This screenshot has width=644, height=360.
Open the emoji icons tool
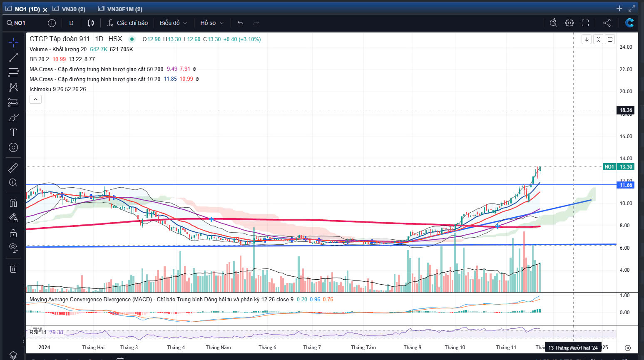point(13,147)
